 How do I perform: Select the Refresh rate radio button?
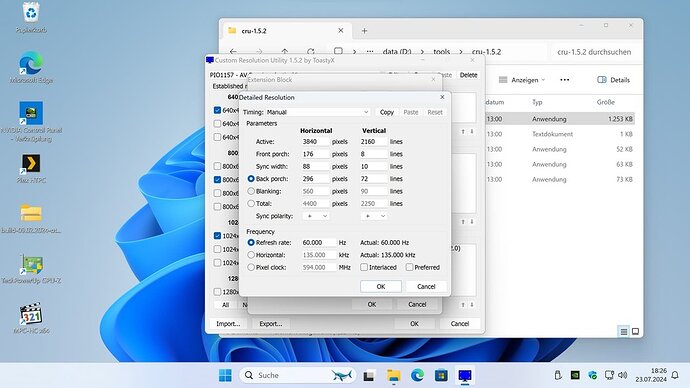point(251,242)
